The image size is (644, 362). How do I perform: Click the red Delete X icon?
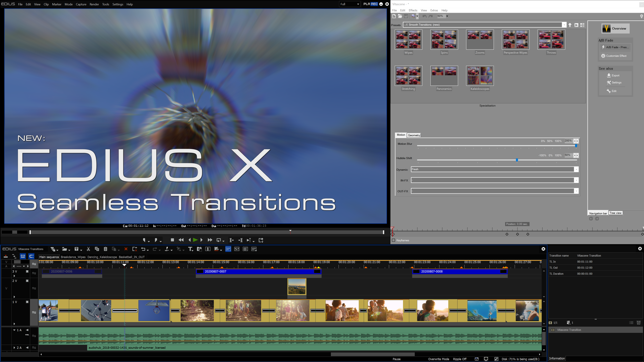(126, 249)
